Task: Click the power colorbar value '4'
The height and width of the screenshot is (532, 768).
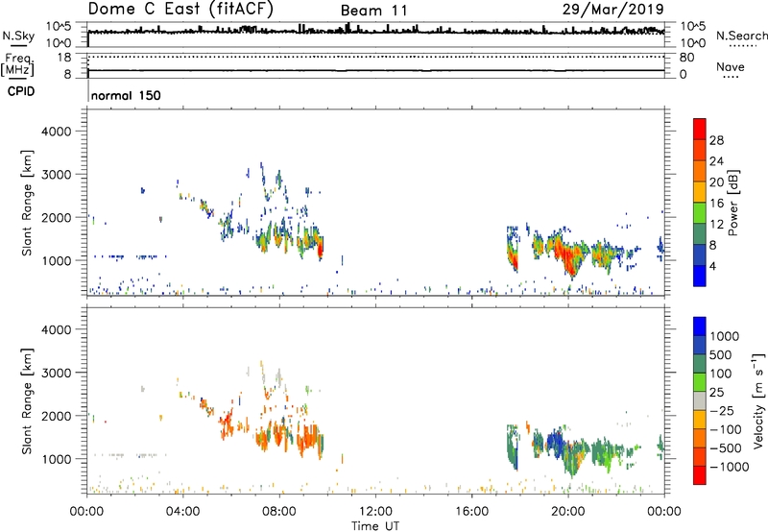Action: tap(712, 266)
